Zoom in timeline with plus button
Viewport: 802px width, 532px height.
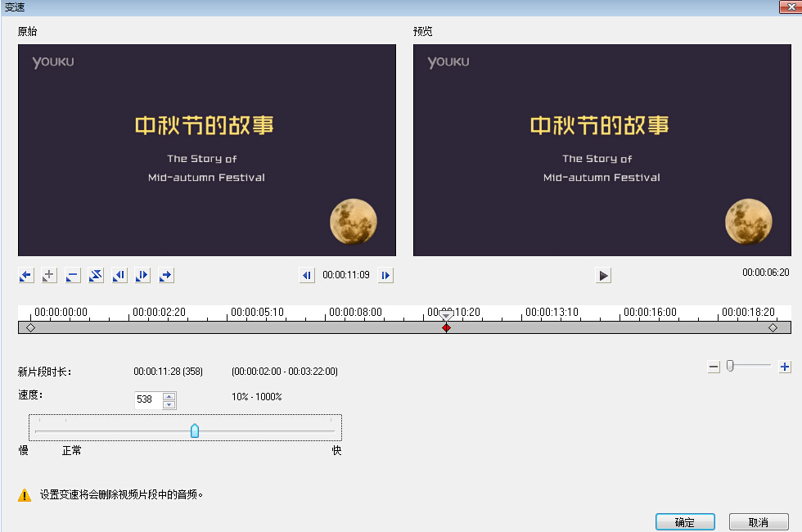click(x=785, y=367)
